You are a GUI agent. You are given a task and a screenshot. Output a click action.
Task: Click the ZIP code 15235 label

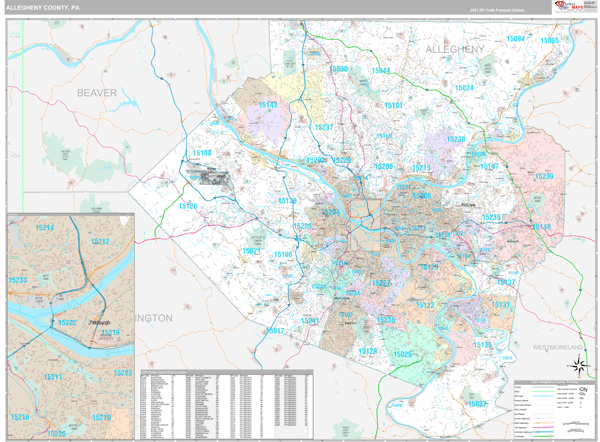click(x=491, y=217)
